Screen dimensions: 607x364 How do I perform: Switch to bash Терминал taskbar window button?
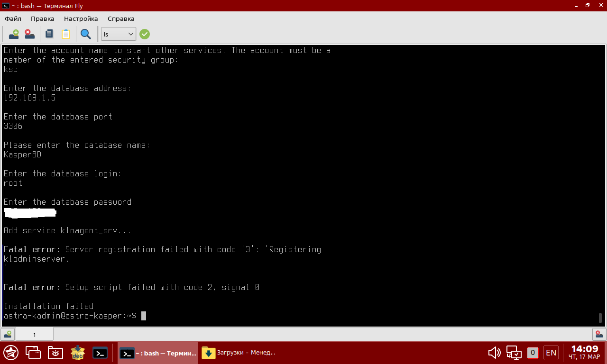tap(158, 353)
